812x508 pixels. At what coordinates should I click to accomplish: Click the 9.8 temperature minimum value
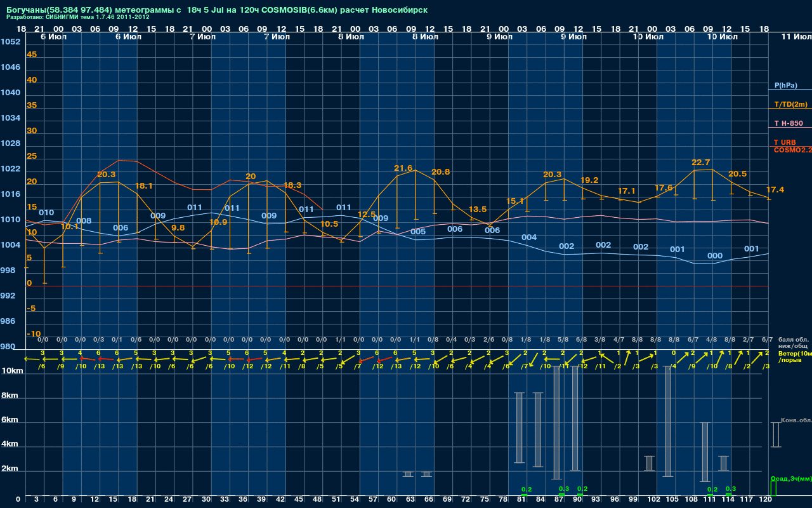pyautogui.click(x=178, y=227)
